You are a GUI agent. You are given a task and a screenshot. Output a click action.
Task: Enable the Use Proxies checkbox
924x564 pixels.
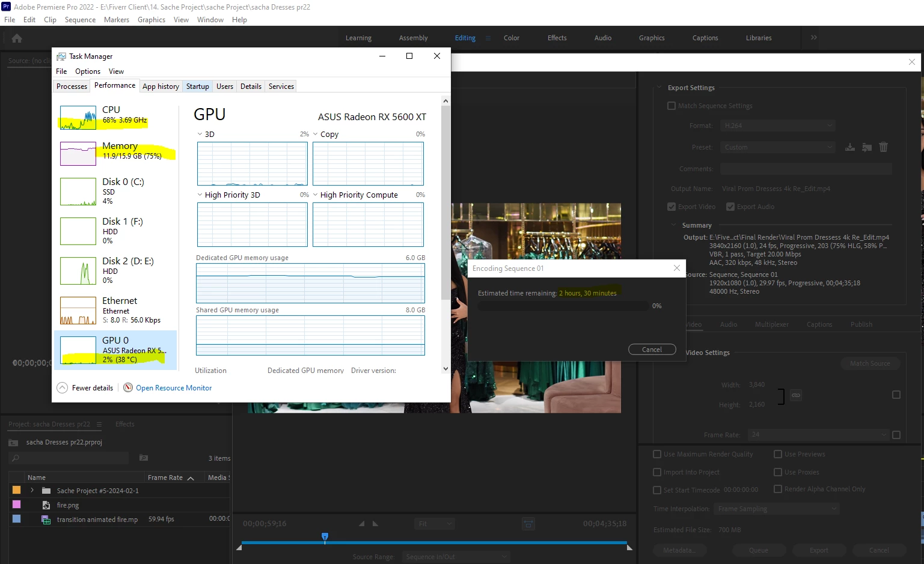[778, 472]
